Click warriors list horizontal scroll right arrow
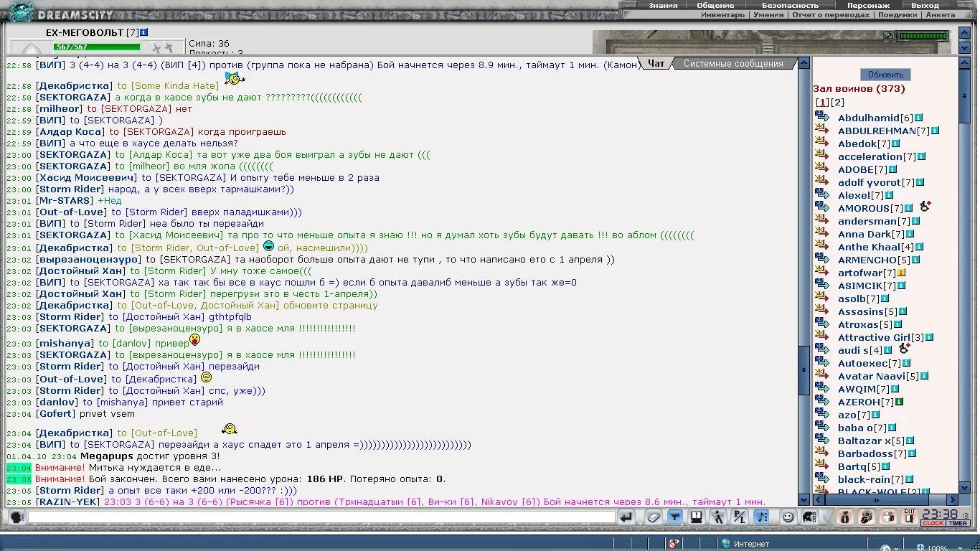 point(953,499)
